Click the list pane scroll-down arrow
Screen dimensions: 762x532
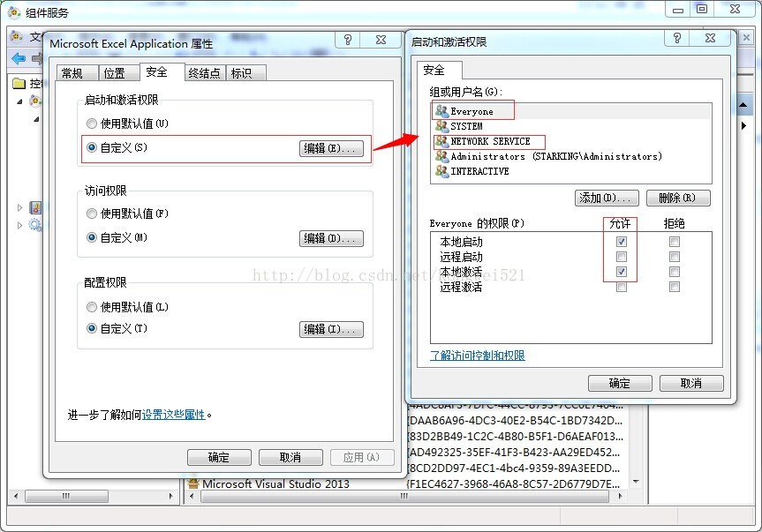pos(636,482)
